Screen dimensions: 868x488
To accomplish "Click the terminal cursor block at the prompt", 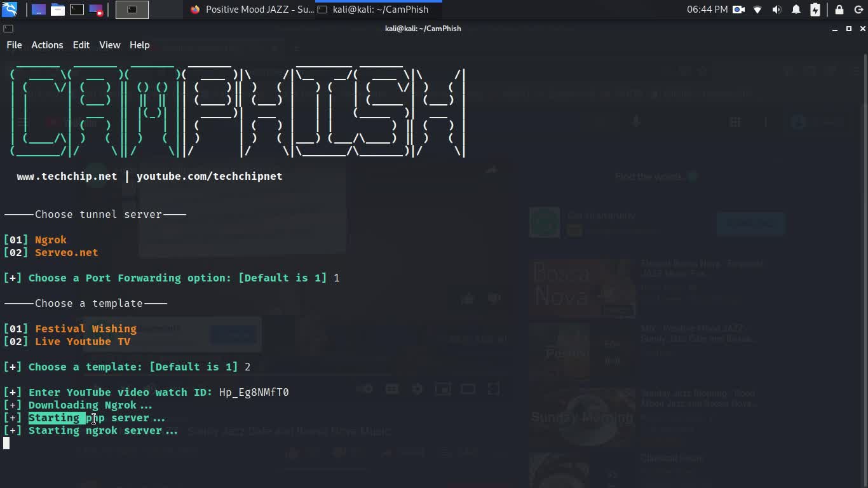I will coord(6,443).
